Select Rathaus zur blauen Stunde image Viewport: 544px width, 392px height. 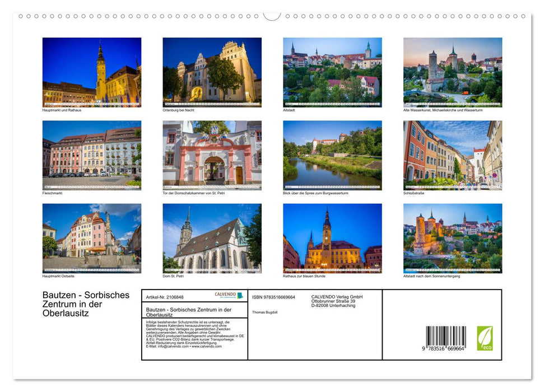332,239
